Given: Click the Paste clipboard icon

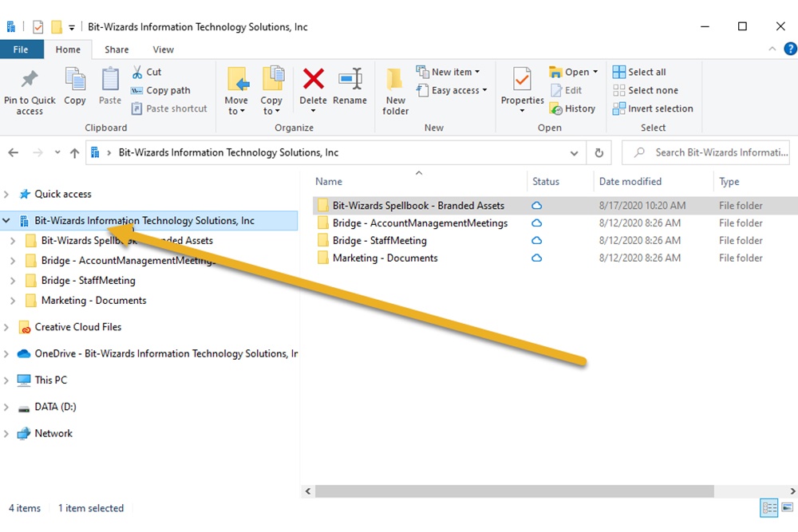Looking at the screenshot, I should [x=110, y=79].
